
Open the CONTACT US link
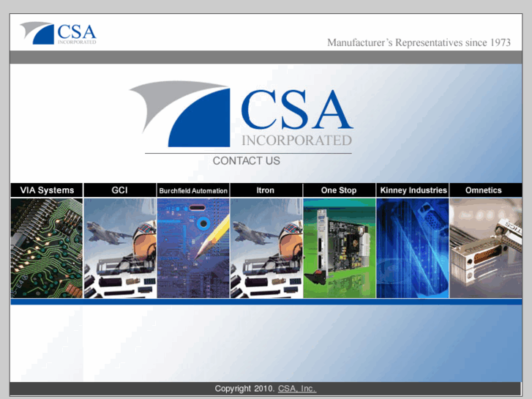tap(247, 160)
